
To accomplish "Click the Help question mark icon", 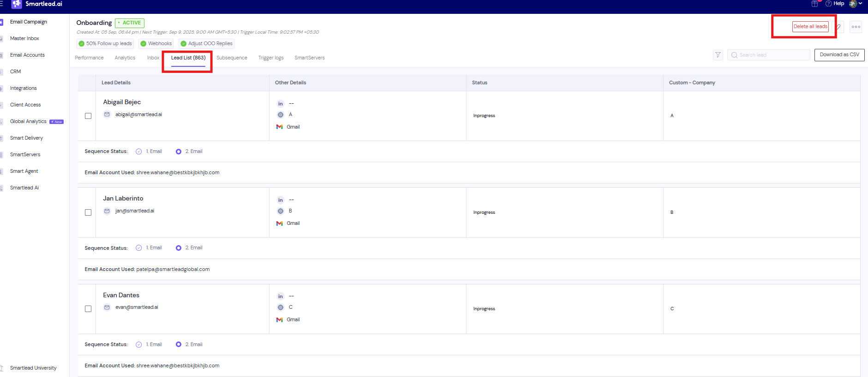I will pyautogui.click(x=828, y=4).
